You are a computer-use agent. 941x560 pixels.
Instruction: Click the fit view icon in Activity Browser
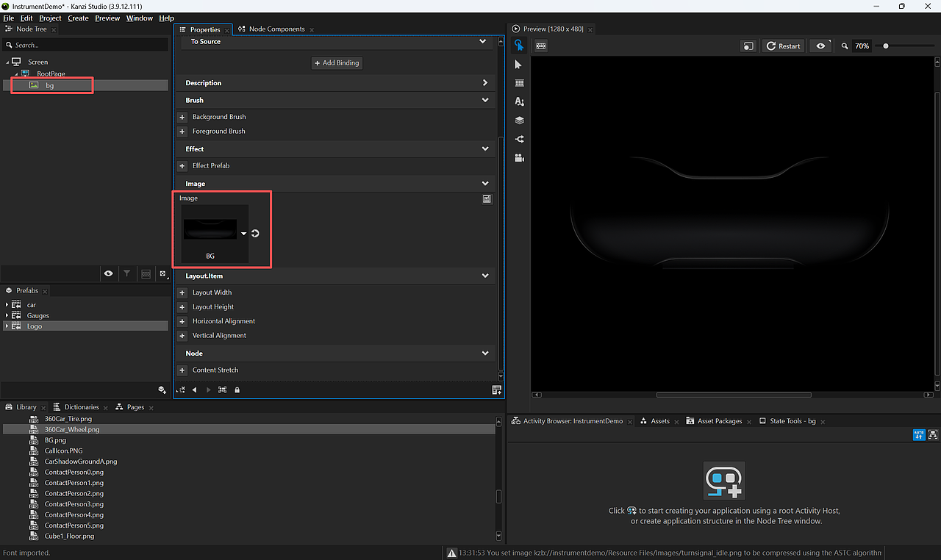(x=934, y=434)
